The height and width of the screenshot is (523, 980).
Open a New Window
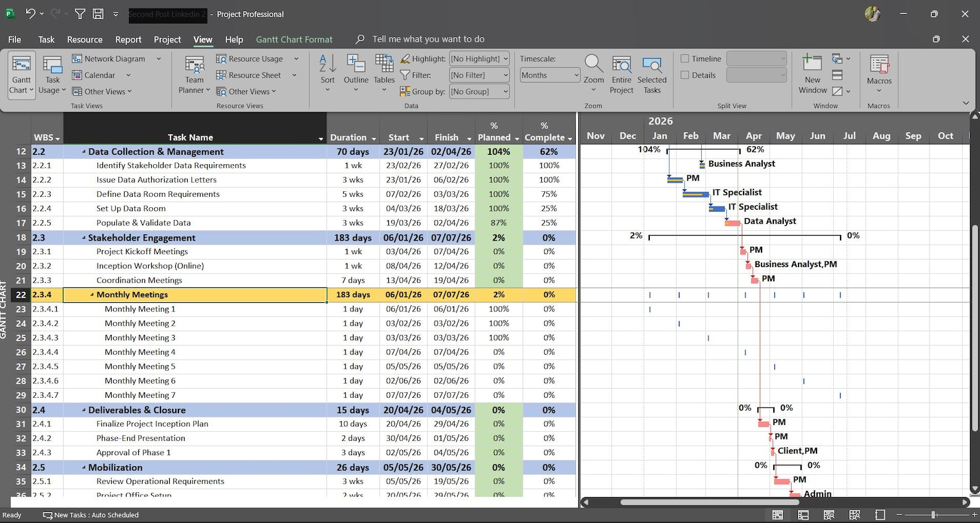pyautogui.click(x=813, y=74)
